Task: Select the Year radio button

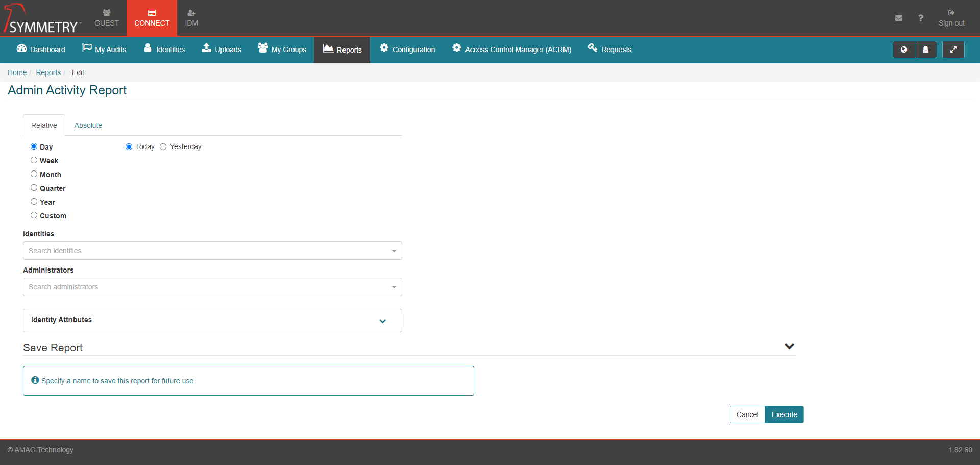Action: [x=34, y=202]
